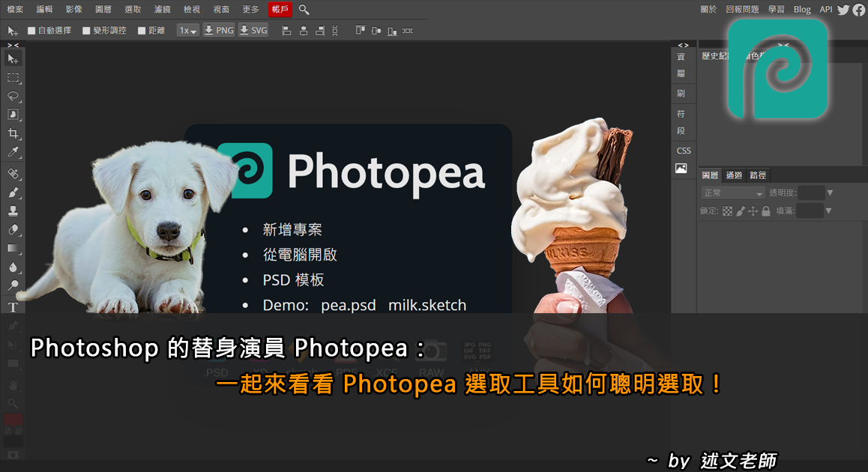Open the 檔案 menu
The width and height of the screenshot is (868, 472).
coord(15,10)
